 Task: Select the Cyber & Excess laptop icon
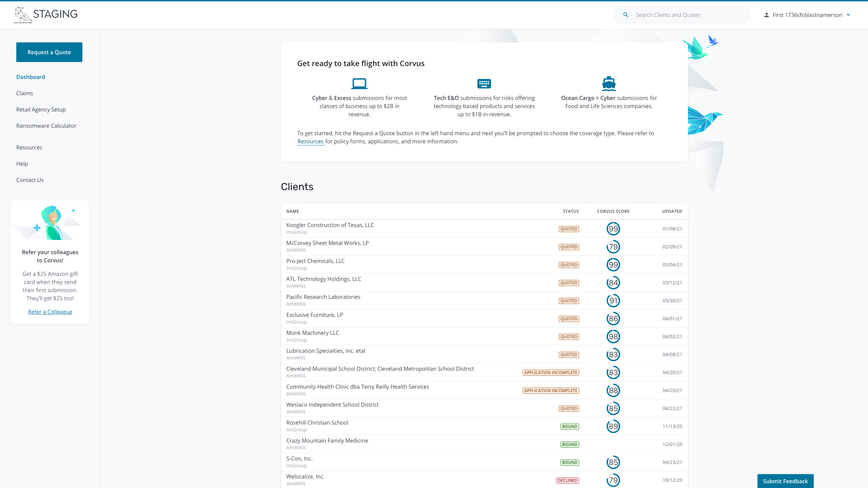click(x=359, y=83)
